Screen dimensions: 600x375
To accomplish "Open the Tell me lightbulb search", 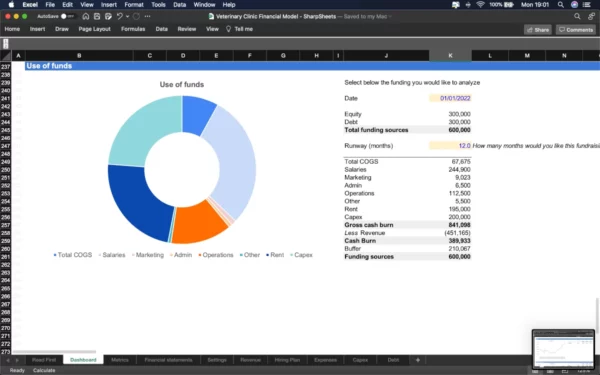I will point(239,29).
